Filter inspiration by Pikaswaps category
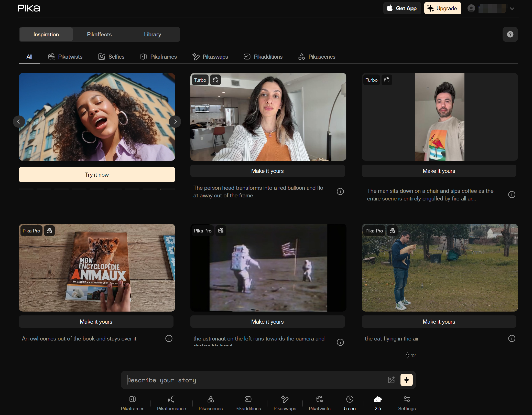This screenshot has height=415, width=532. 210,57
